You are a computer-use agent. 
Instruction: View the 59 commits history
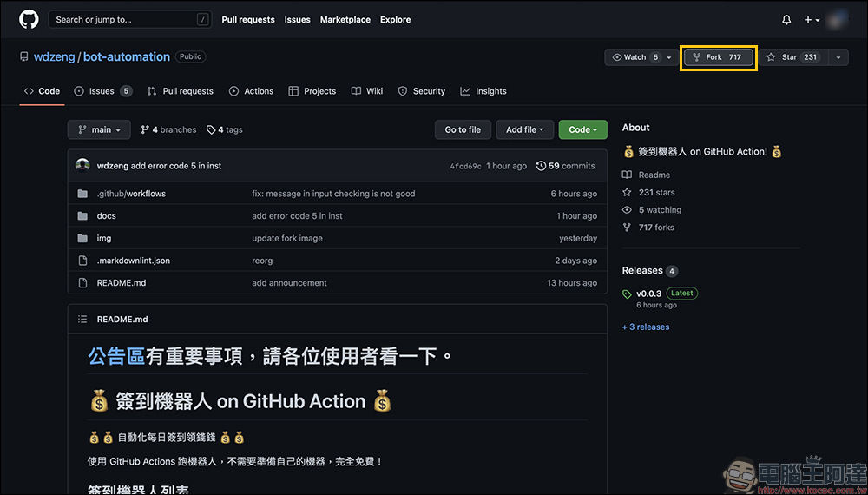[x=566, y=166]
